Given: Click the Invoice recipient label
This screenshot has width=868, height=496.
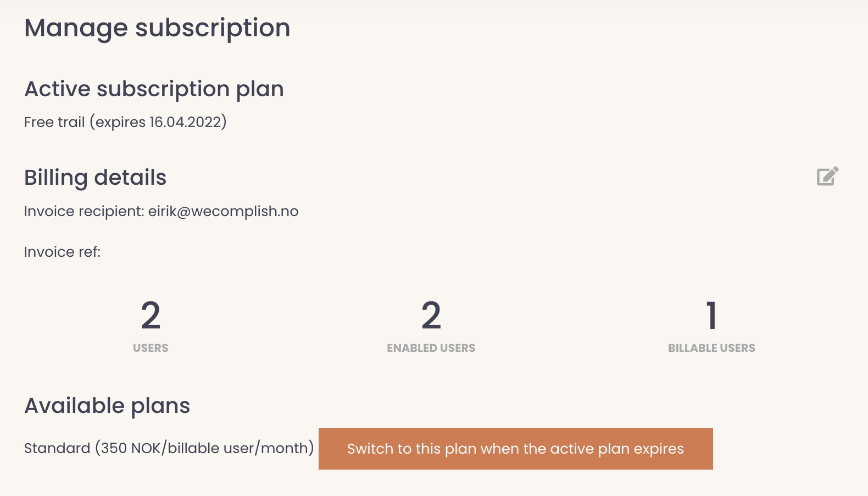Looking at the screenshot, I should tap(84, 212).
